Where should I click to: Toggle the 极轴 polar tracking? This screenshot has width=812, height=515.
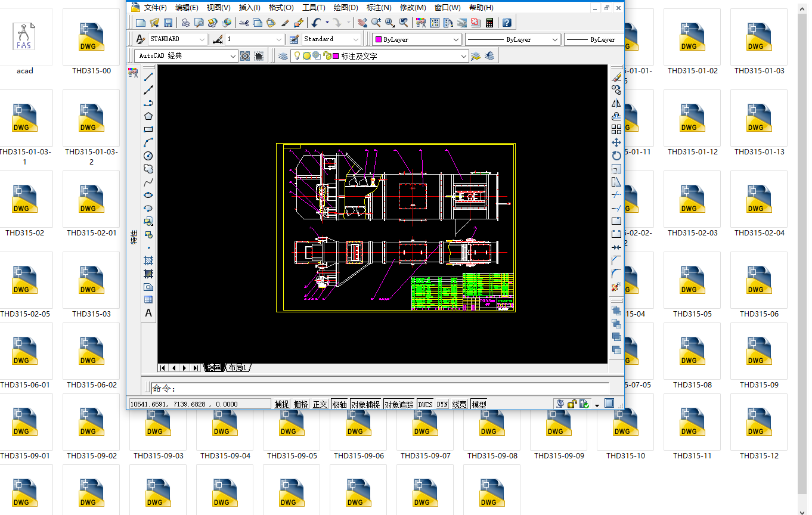[339, 404]
